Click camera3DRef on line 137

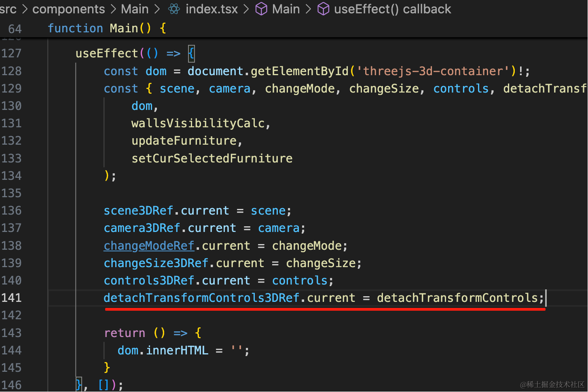click(x=142, y=228)
